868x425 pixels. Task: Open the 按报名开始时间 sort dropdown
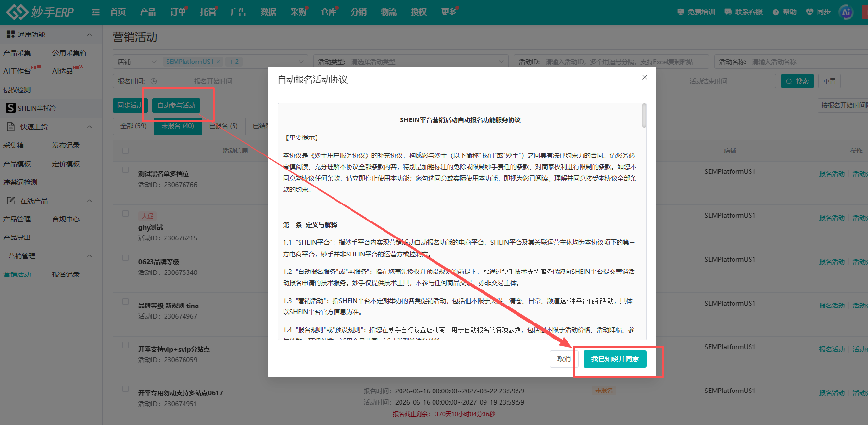(x=843, y=105)
